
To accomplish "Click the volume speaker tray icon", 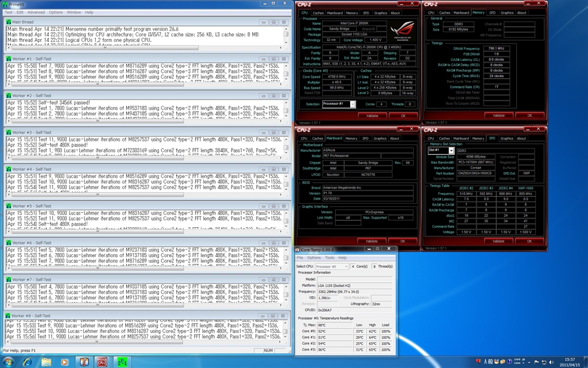I will click(552, 362).
